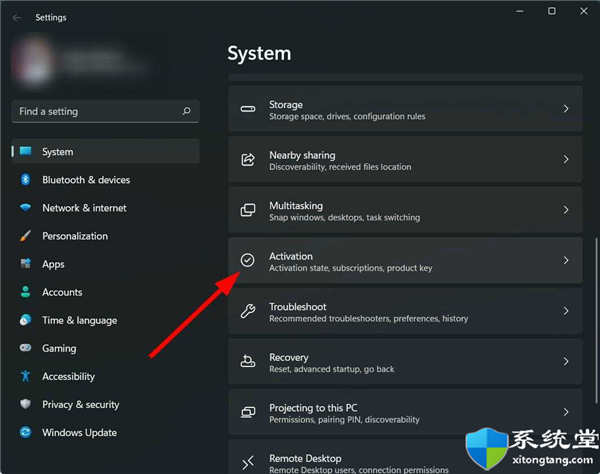Open Personalization settings
This screenshot has width=600, height=474.
click(x=75, y=236)
